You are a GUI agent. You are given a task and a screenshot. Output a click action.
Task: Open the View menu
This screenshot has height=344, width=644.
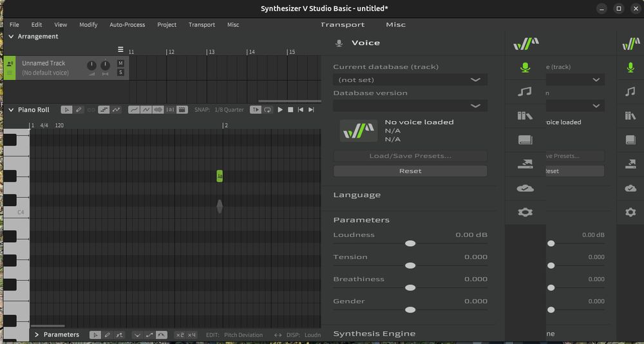pyautogui.click(x=61, y=24)
